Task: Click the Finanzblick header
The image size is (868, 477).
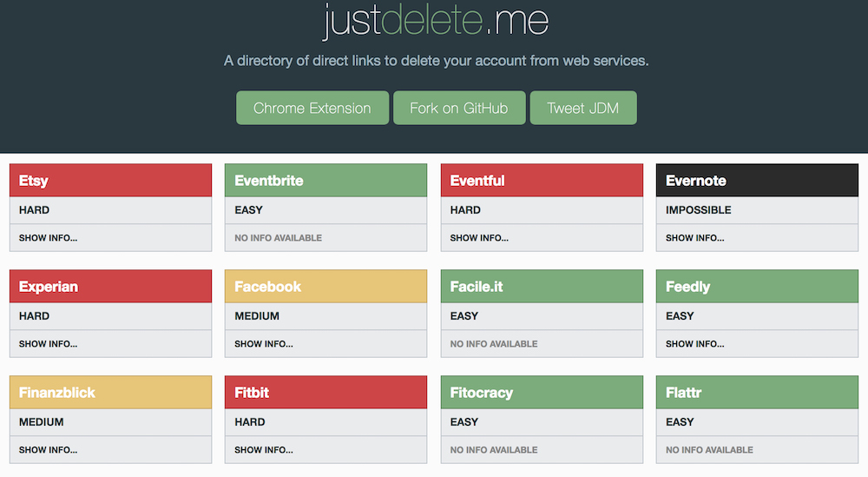Action: [57, 393]
